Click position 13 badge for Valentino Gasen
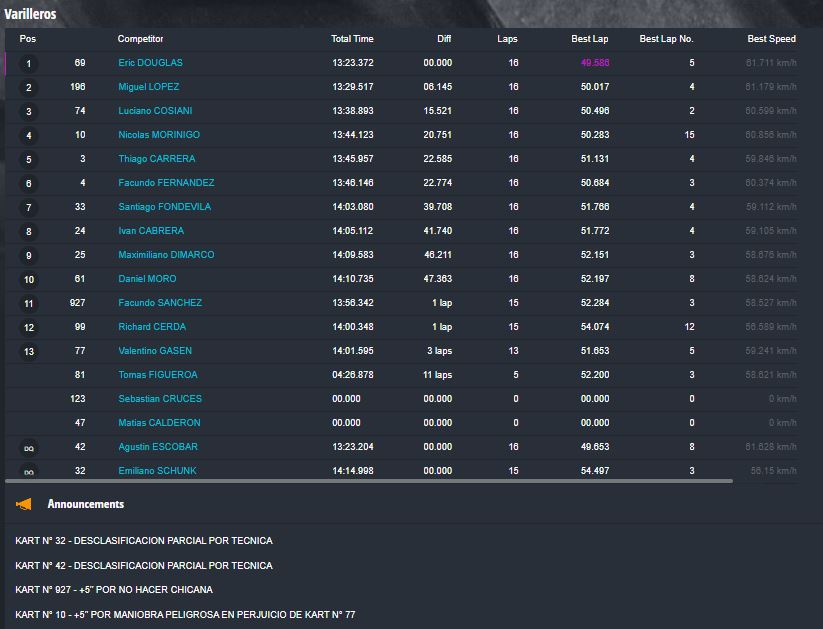Image resolution: width=823 pixels, height=629 pixels. coord(29,352)
